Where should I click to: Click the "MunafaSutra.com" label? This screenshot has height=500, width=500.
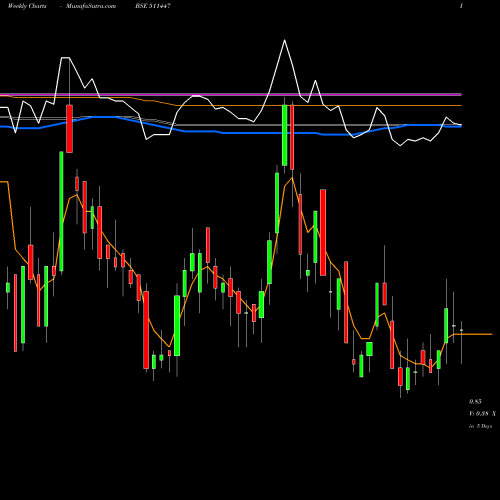pyautogui.click(x=91, y=6)
